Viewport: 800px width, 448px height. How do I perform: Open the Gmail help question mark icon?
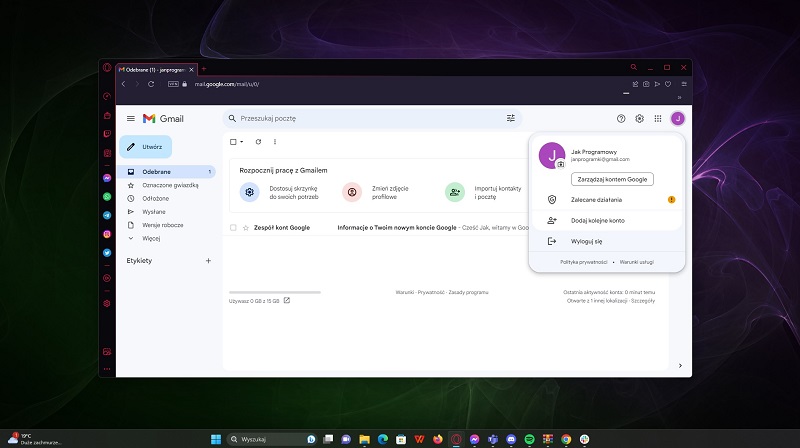pos(621,118)
